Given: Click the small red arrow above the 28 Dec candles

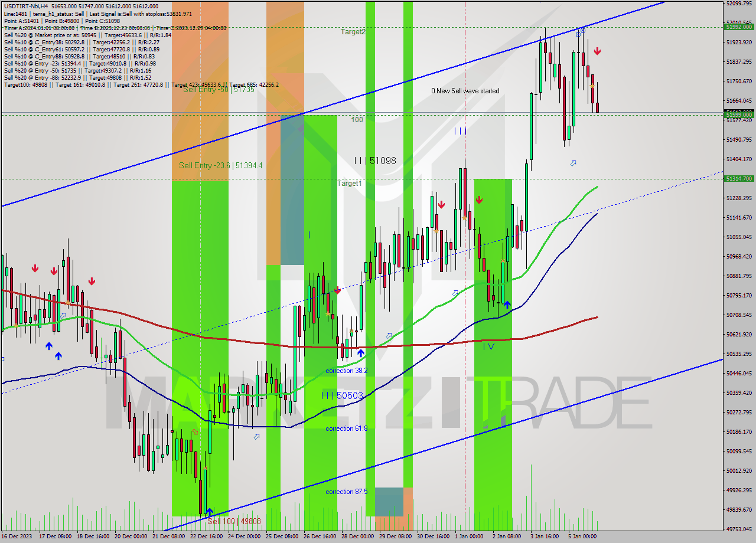Looking at the screenshot, I should [x=337, y=290].
